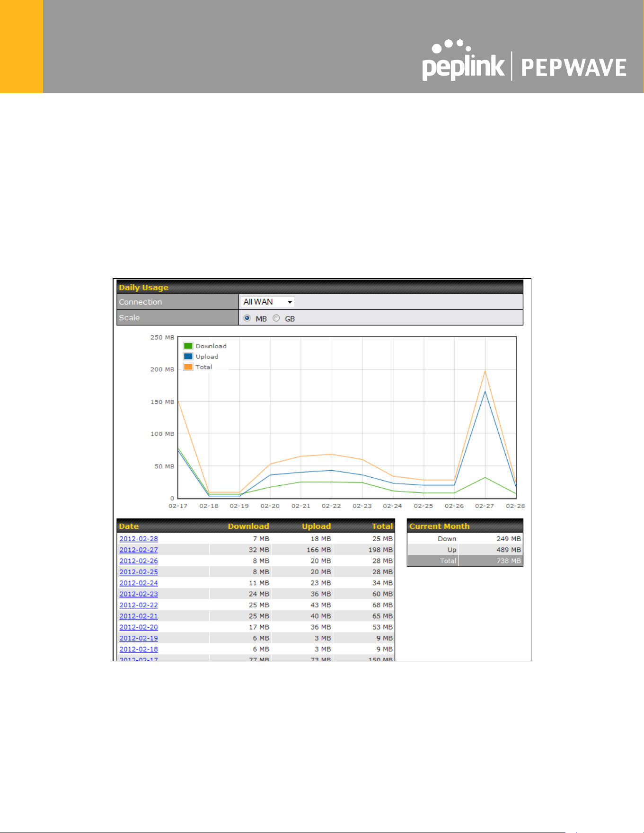This screenshot has width=644, height=833.
Task: Click the Pepwave logo text
Action: point(573,68)
